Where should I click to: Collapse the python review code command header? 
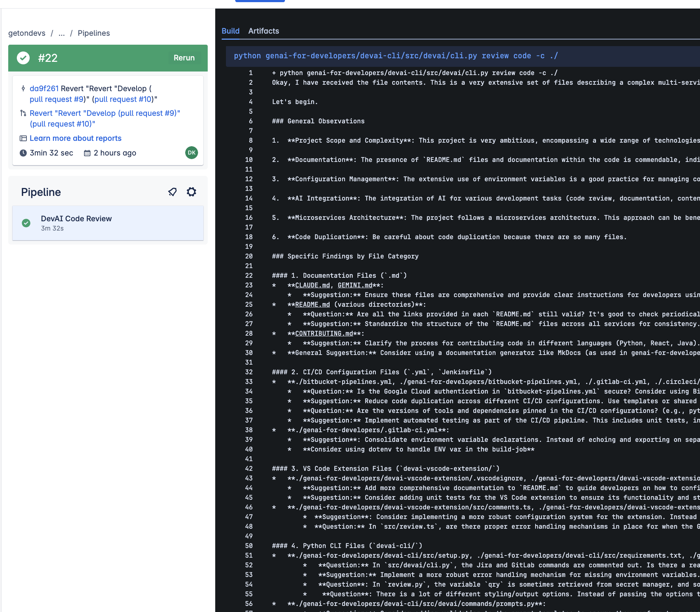coord(395,56)
